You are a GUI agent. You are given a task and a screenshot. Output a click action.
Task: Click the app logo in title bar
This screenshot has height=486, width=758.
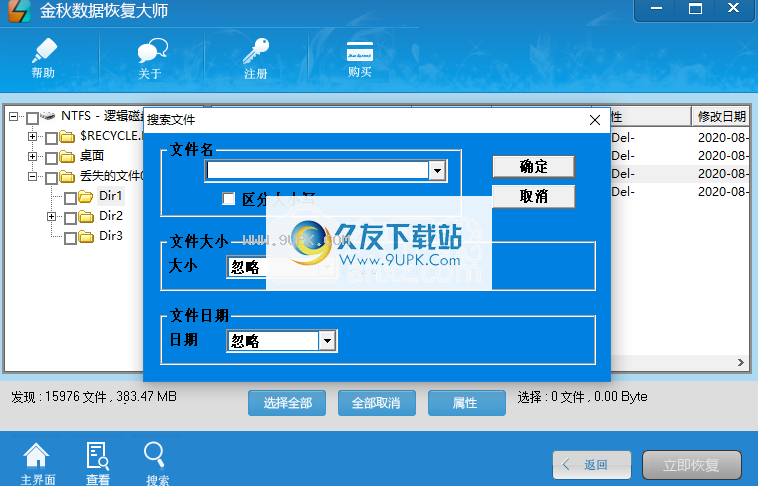tap(19, 11)
